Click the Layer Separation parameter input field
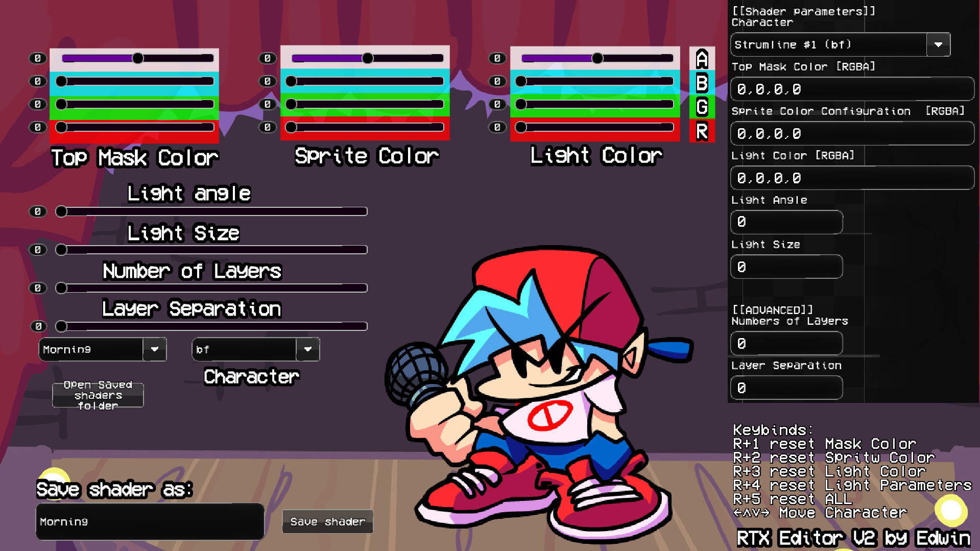Screen dimensions: 980x551 point(786,388)
